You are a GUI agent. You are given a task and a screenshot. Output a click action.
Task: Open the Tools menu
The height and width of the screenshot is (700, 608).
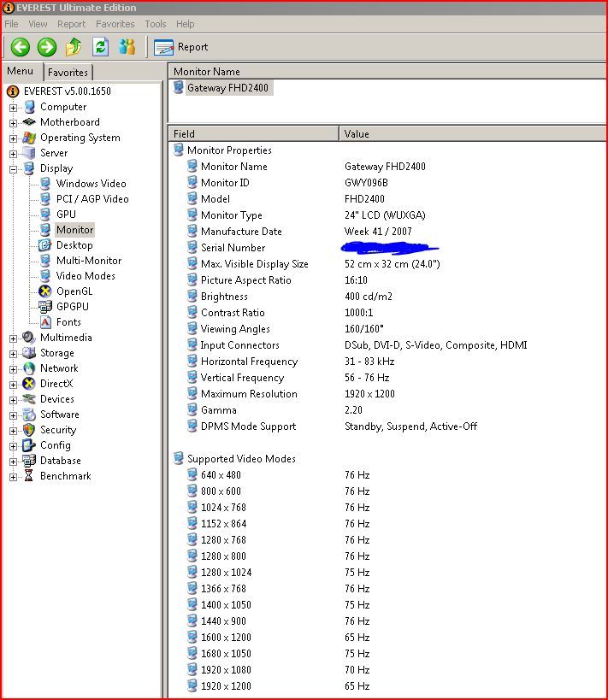(156, 24)
